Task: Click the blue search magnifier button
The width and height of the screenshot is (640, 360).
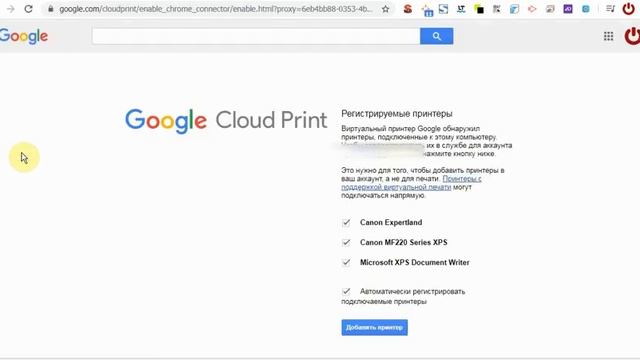Action: point(436,36)
